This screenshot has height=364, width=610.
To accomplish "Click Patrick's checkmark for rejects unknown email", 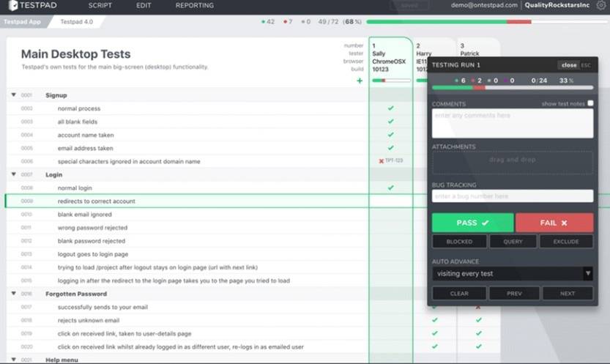I will click(x=478, y=320).
